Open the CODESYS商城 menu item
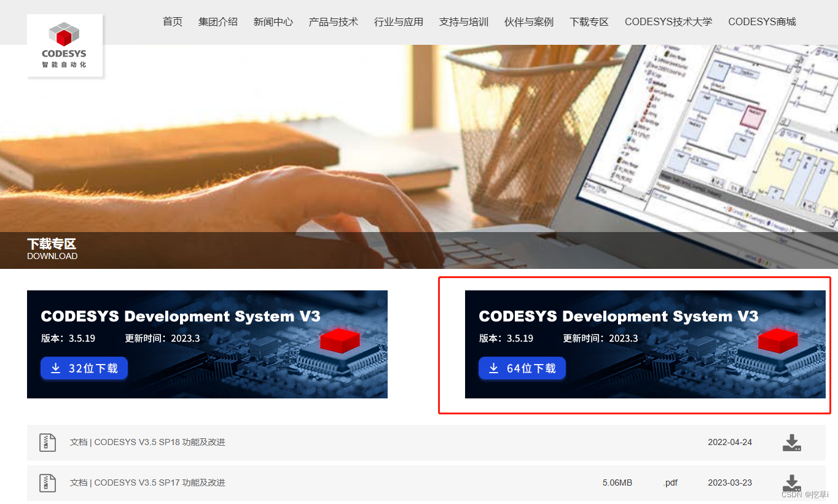 click(x=762, y=21)
